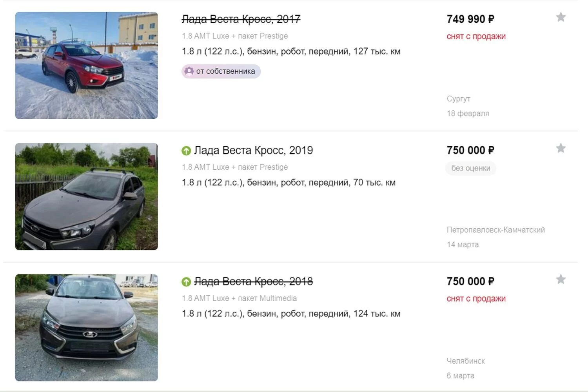Click the 750 000 ₽ price of 2019 listing
The width and height of the screenshot is (588, 392).
click(x=470, y=151)
